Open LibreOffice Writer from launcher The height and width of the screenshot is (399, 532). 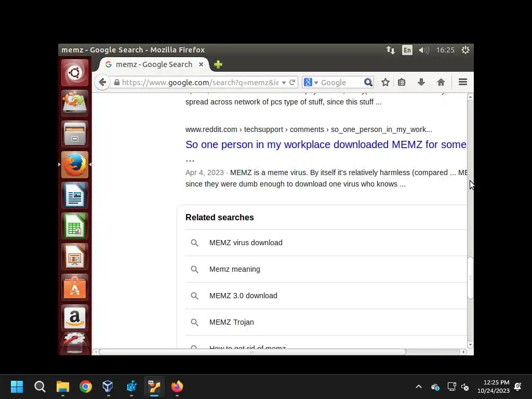[75, 195]
